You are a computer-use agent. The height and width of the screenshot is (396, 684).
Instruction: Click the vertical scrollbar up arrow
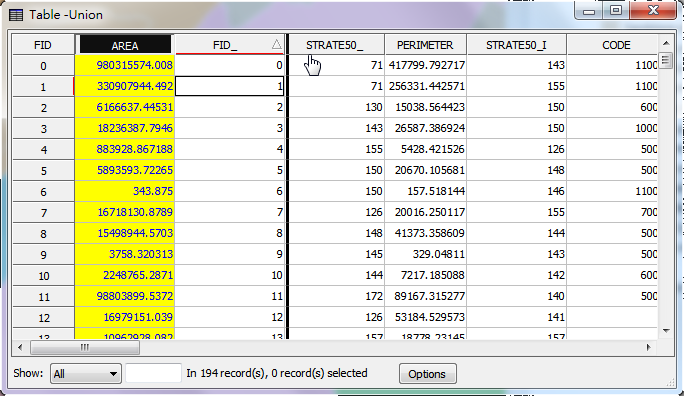(666, 43)
